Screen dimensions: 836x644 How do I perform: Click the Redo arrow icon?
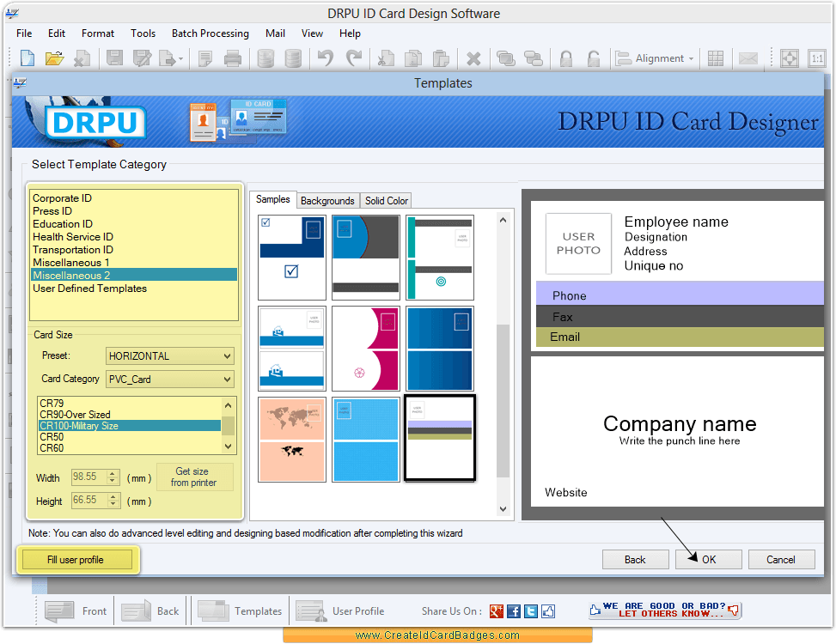pyautogui.click(x=353, y=58)
